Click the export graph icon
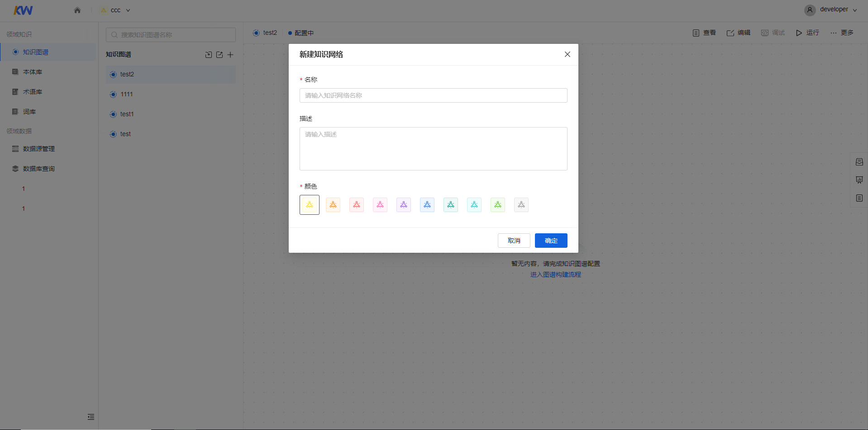The width and height of the screenshot is (868, 430). click(219, 55)
